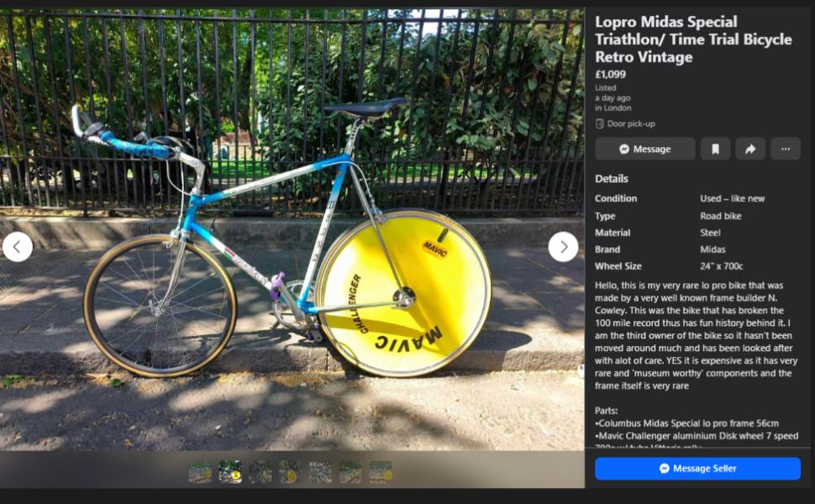Viewport: 815px width, 504px height.
Task: Click the 'Material' label
Action: 613,233
